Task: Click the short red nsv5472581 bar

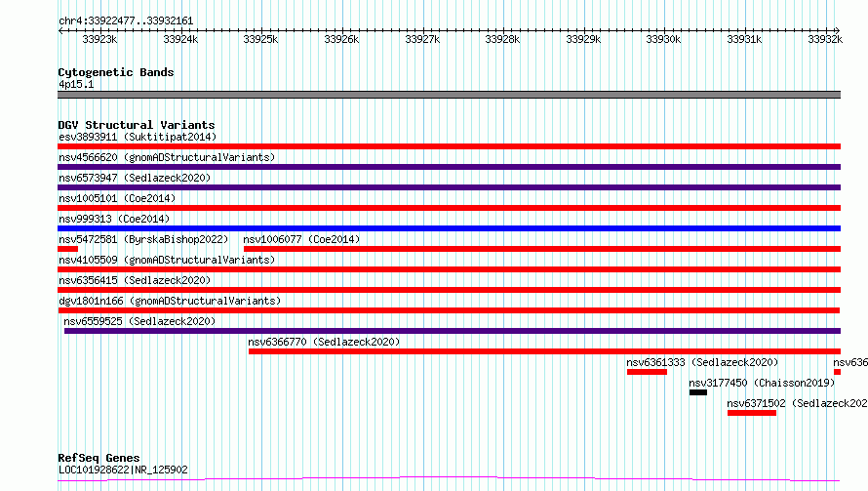Action: (x=67, y=249)
